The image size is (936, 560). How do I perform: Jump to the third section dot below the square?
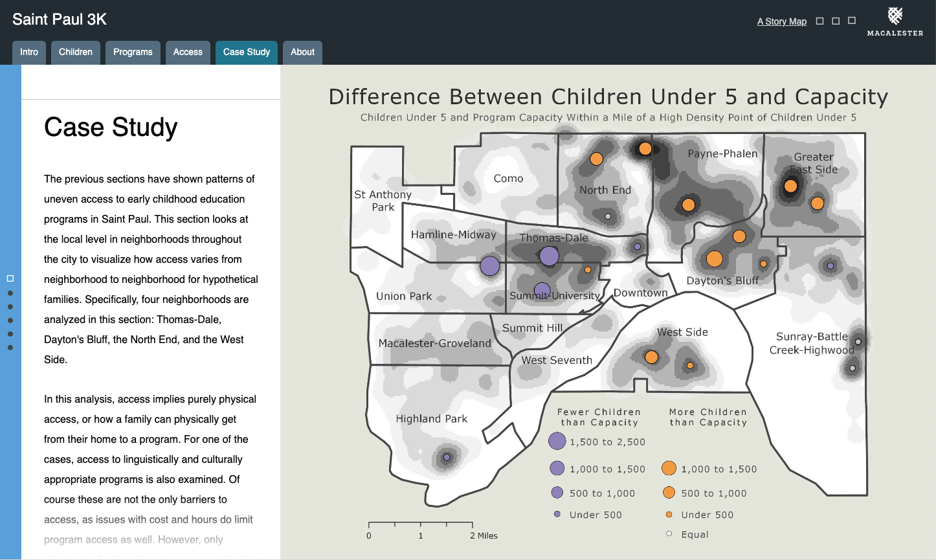coord(10,320)
